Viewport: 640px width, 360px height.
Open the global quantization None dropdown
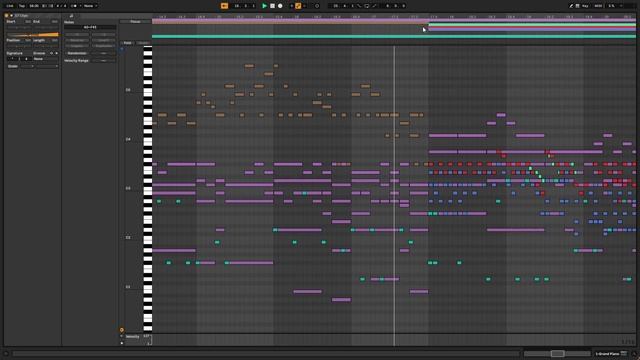point(90,6)
